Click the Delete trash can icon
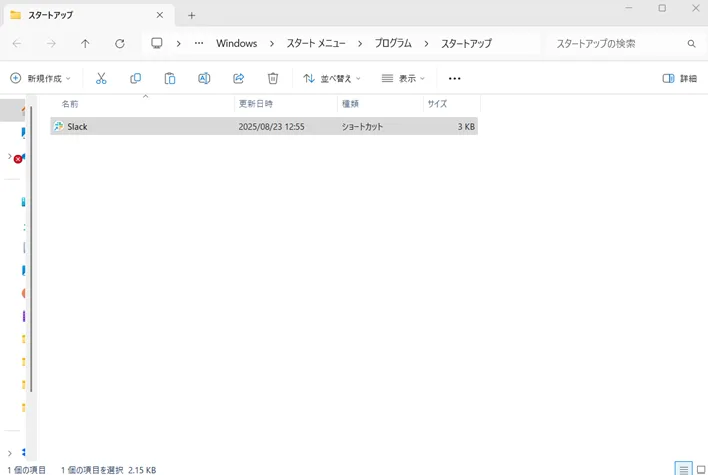 pyautogui.click(x=273, y=78)
